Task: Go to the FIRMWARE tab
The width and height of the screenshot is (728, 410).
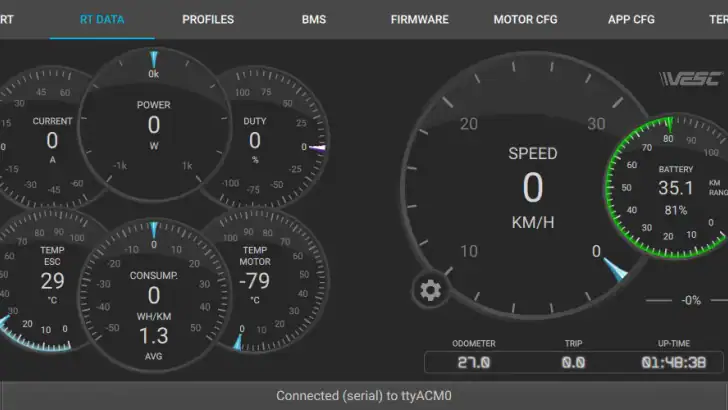Action: pos(420,20)
